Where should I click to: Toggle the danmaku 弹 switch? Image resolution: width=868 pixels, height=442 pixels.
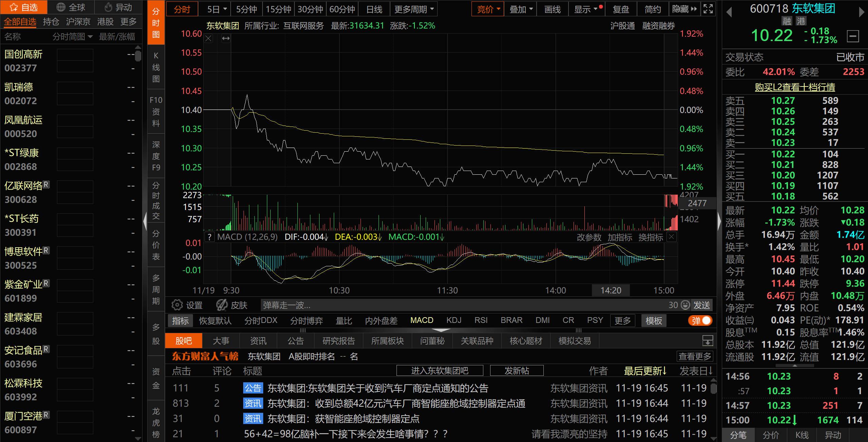pyautogui.click(x=700, y=321)
